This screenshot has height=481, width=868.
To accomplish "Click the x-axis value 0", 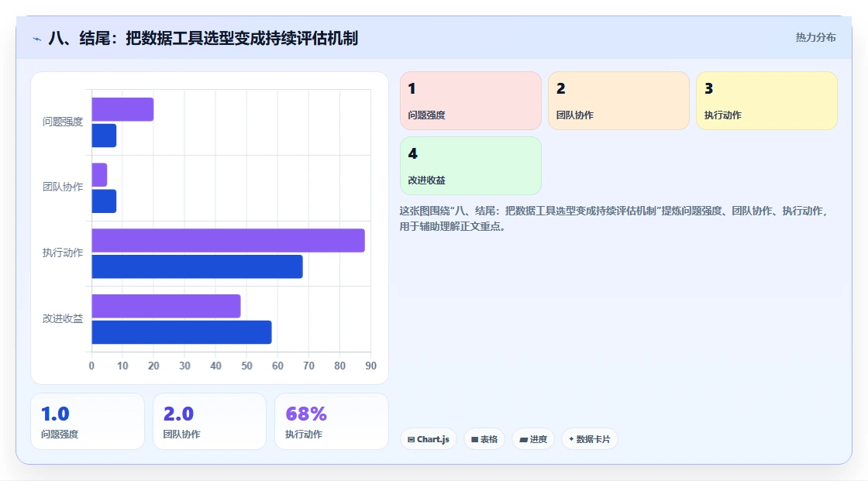I will pyautogui.click(x=92, y=366).
